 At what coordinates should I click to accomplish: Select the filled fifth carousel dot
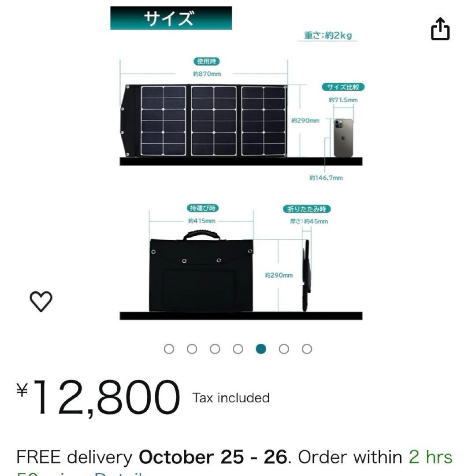[x=260, y=349]
